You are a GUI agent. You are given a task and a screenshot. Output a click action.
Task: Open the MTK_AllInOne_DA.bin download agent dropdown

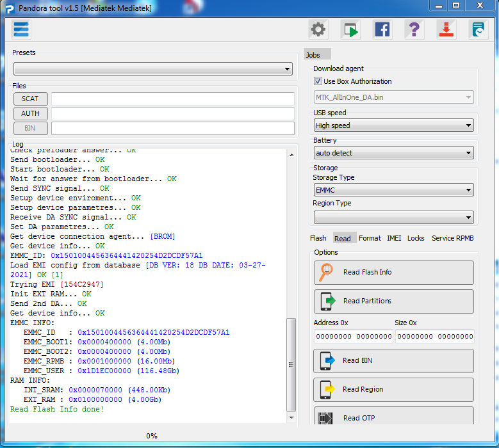click(x=394, y=97)
